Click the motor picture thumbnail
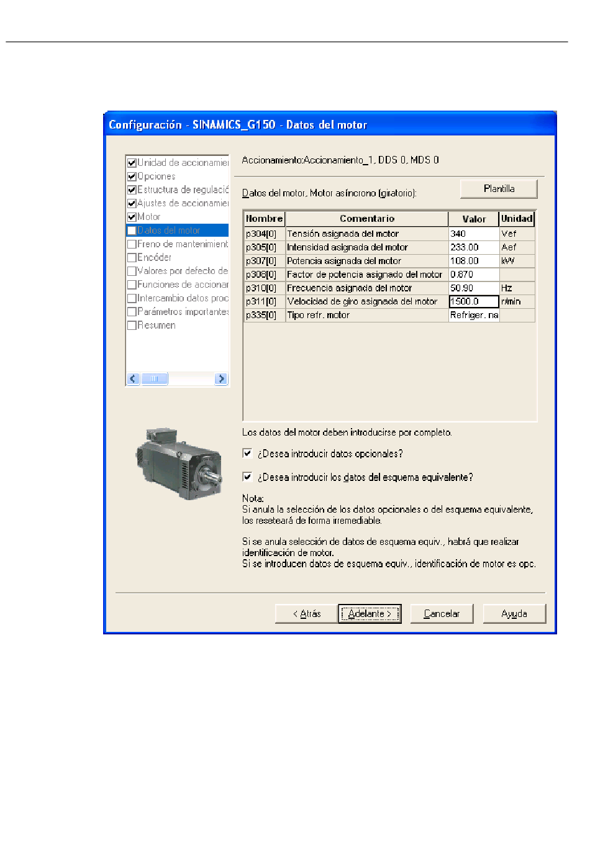The image size is (590, 868). pyautogui.click(x=179, y=463)
